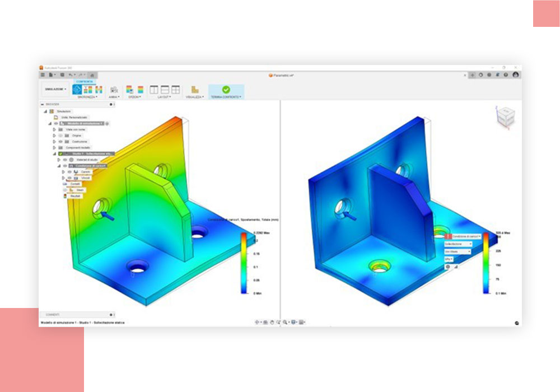Open the Condizione di carico legend dropdown
This screenshot has height=392, width=560.
tap(466, 236)
